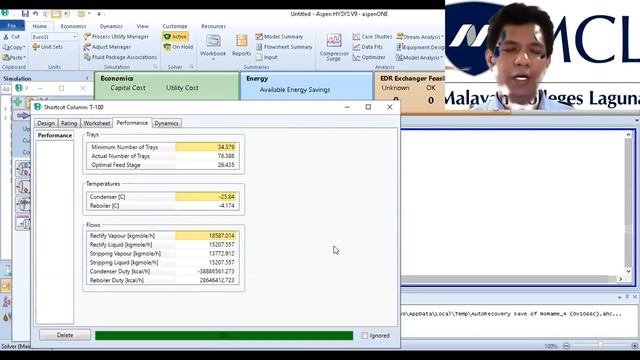Open the Worksheet tab of Shortcut Column
Image resolution: width=640 pixels, height=360 pixels.
click(x=97, y=123)
